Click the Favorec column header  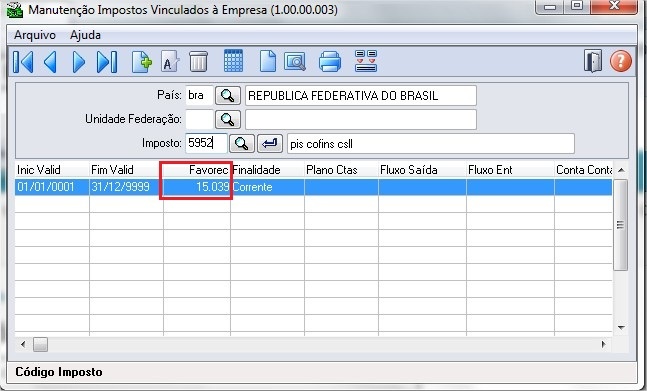(x=197, y=170)
